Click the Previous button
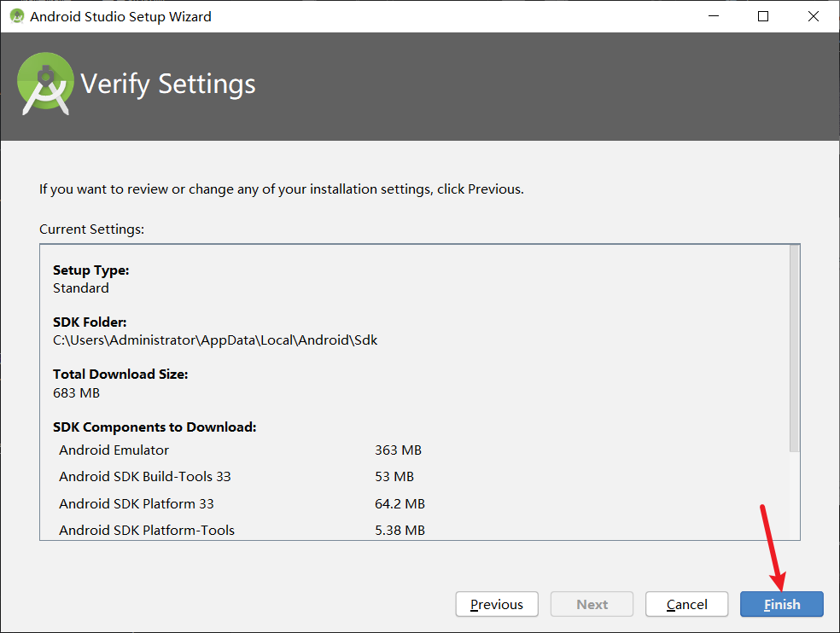This screenshot has height=633, width=840. click(x=496, y=604)
